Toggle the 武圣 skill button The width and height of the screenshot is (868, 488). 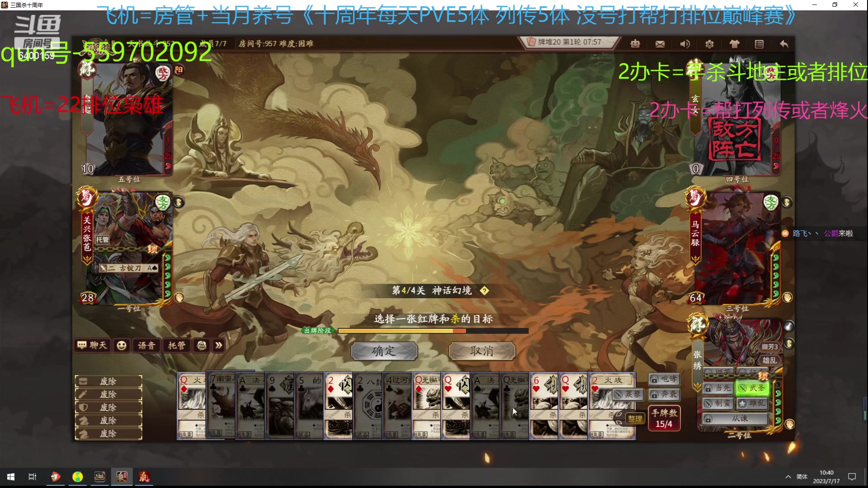(x=753, y=388)
